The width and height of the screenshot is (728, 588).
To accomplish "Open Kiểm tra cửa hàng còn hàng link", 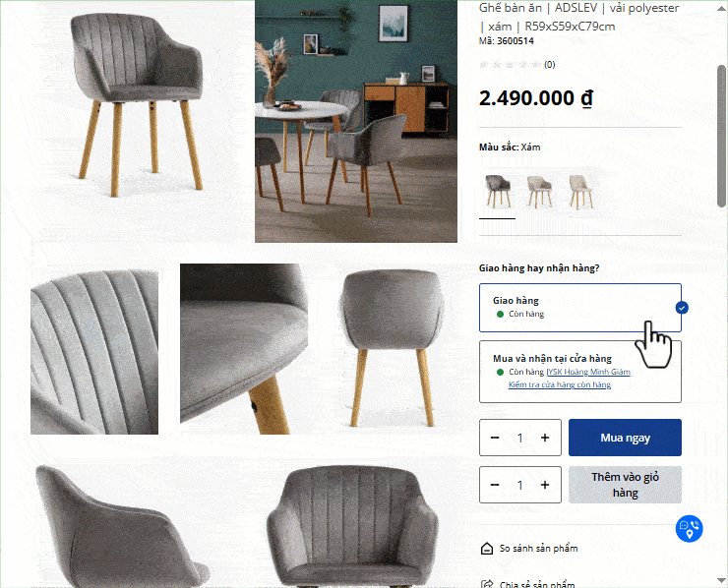I will [560, 384].
